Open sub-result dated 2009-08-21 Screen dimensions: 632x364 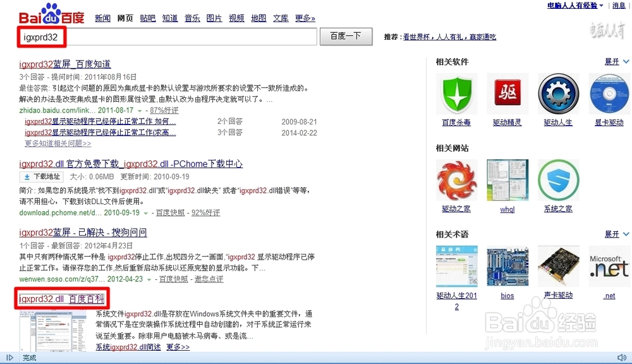[x=100, y=121]
